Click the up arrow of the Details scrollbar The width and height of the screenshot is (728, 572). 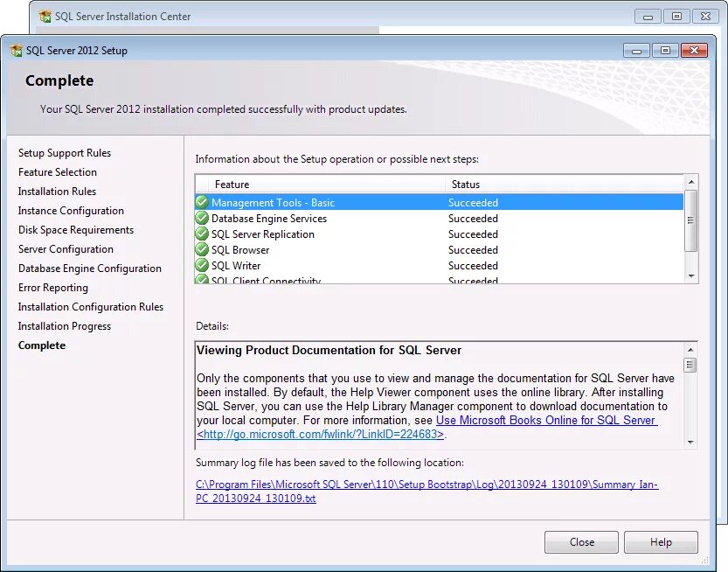690,350
